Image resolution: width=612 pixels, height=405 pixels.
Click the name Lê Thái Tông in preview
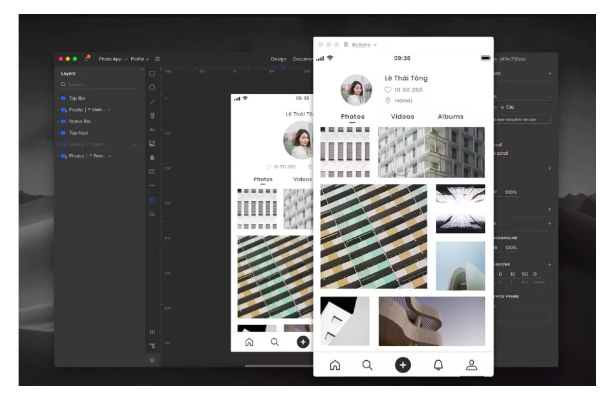[406, 78]
